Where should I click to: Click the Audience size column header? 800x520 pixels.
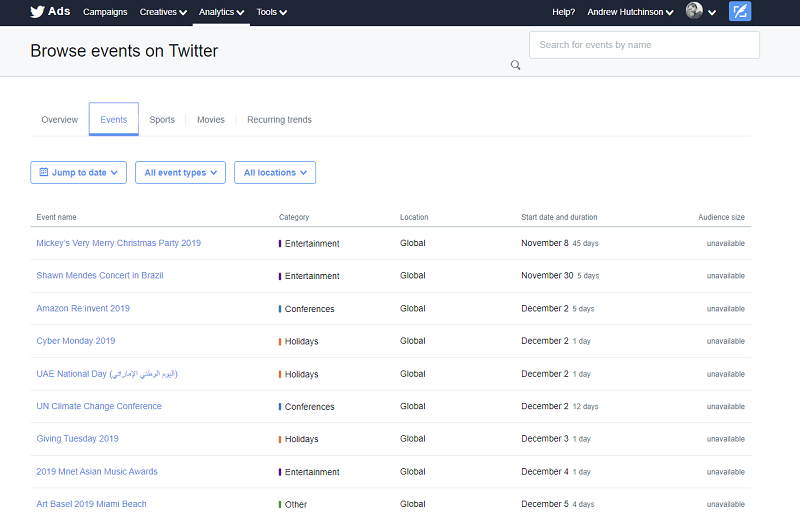tap(721, 217)
